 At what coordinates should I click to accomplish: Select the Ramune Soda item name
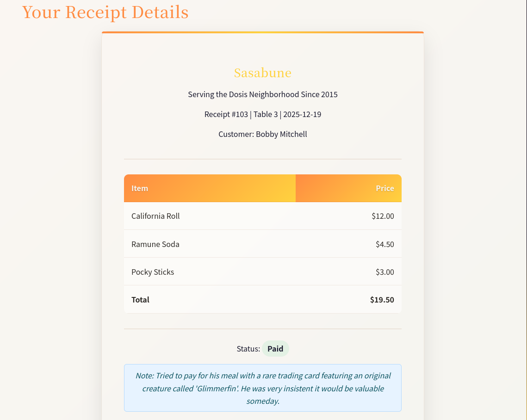click(155, 244)
